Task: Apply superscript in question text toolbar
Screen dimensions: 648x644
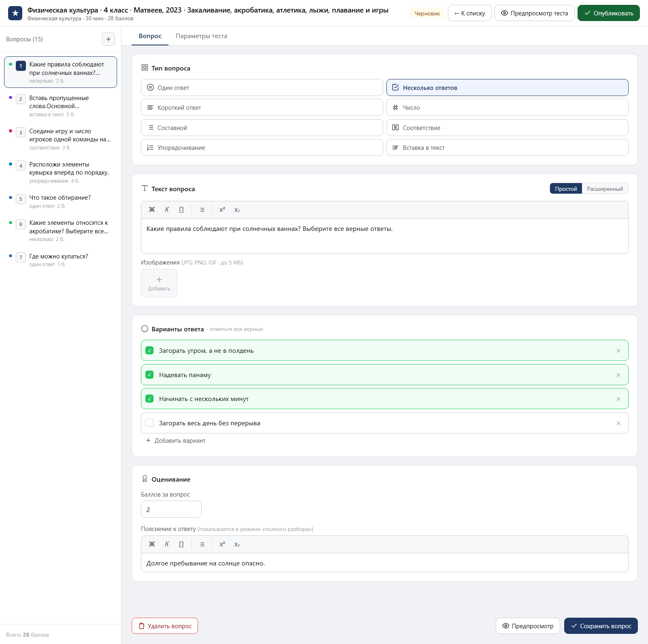Action: tap(222, 210)
